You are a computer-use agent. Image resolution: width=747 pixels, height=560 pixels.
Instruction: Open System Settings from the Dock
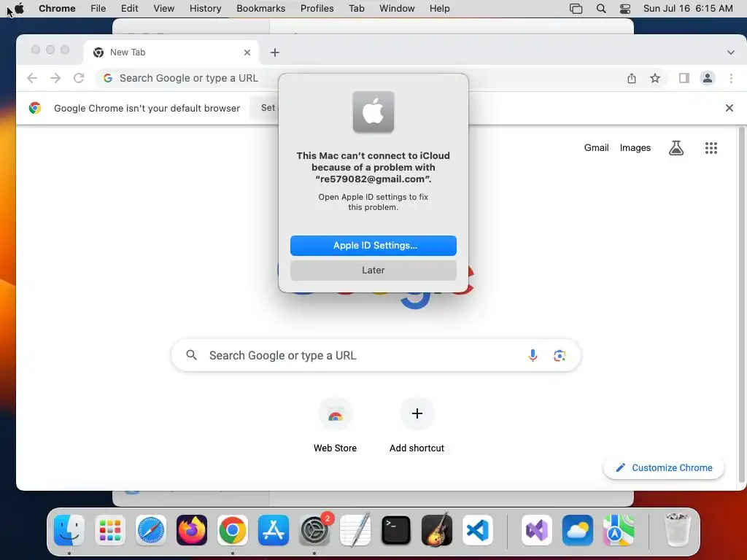click(314, 530)
